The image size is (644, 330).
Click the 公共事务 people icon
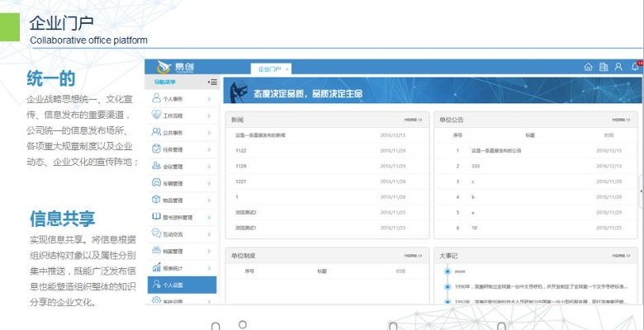click(156, 132)
